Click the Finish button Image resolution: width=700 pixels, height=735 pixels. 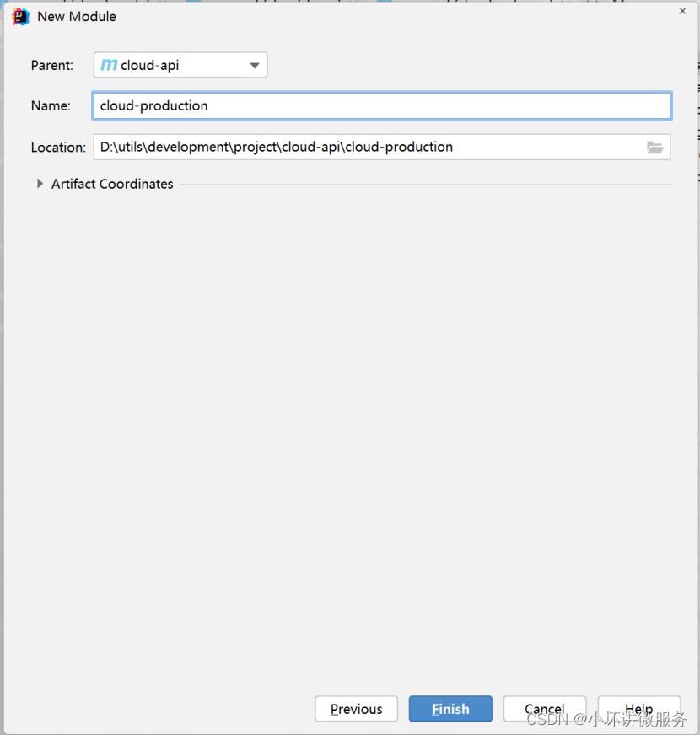tap(450, 709)
